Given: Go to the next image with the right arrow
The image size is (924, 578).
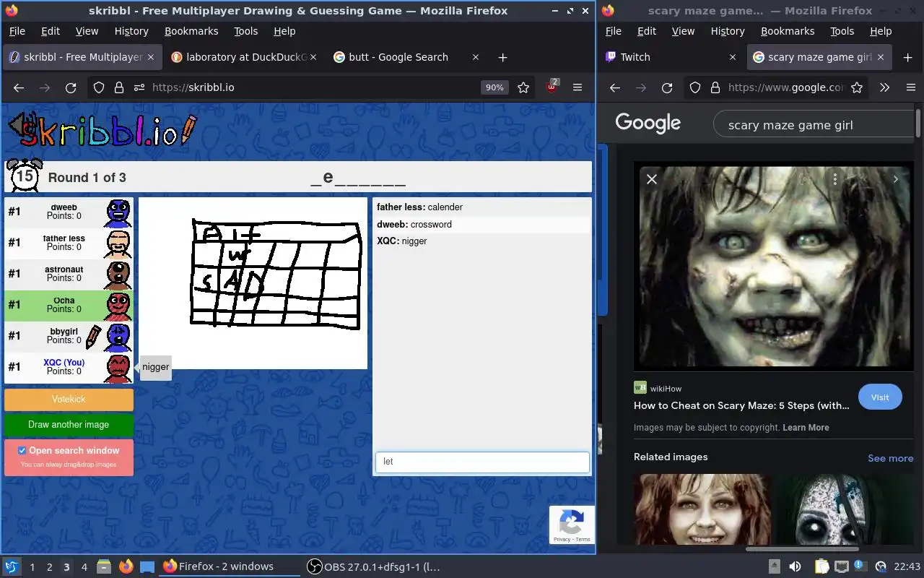Looking at the screenshot, I should pos(896,179).
